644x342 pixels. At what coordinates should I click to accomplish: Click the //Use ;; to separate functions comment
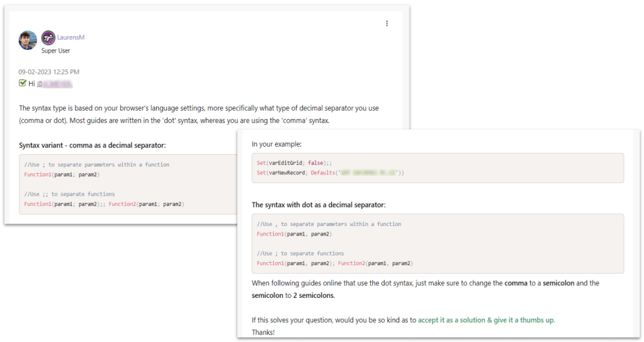click(x=69, y=195)
